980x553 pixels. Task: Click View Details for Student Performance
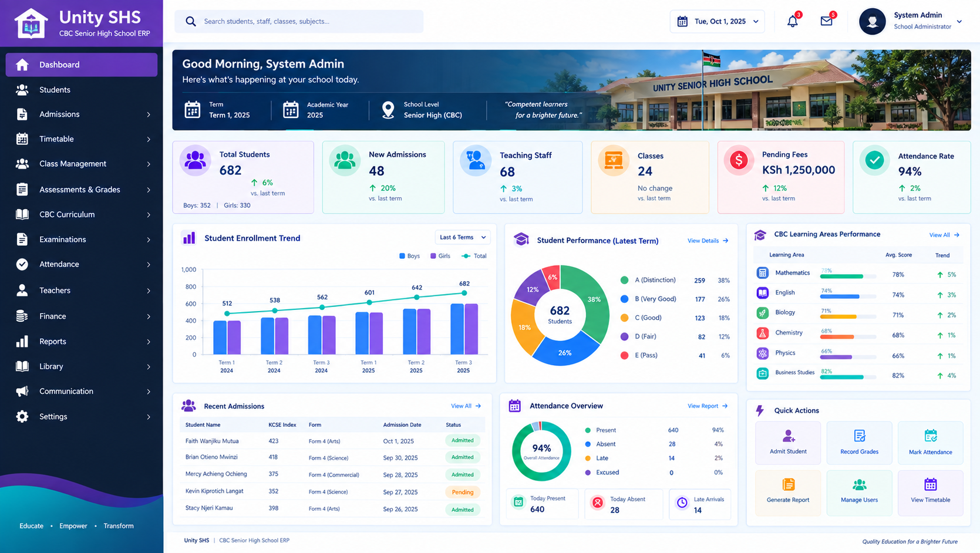click(x=708, y=241)
